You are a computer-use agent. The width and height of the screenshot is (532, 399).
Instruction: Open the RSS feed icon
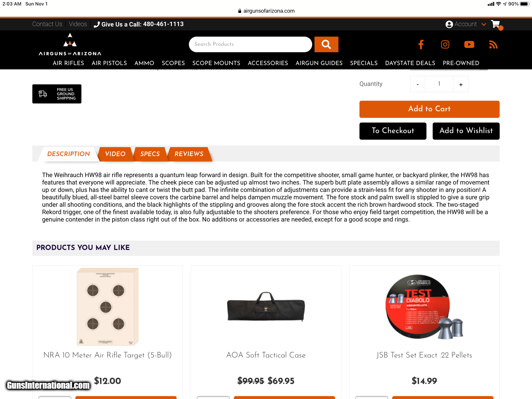click(x=493, y=44)
